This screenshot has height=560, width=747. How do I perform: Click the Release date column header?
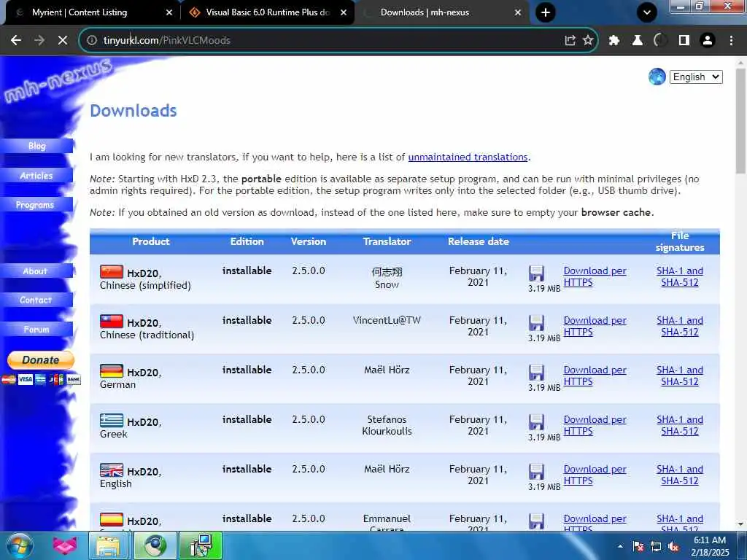pos(479,241)
